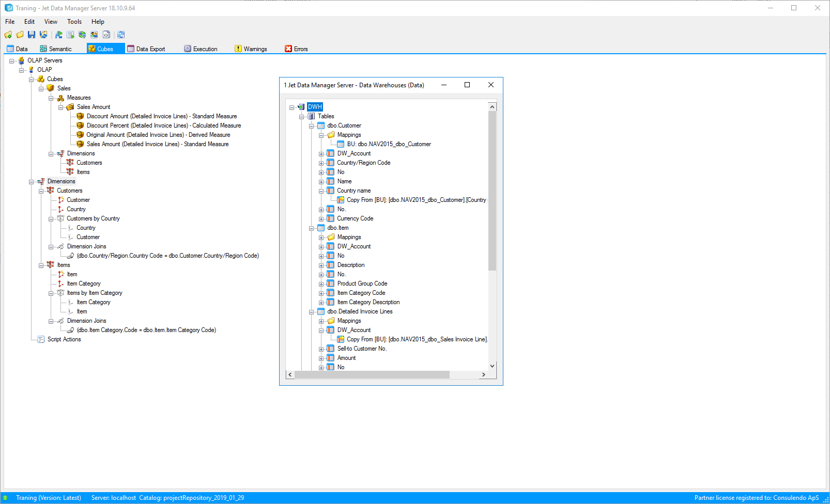Click the folder with arrows toolbar icon

tap(43, 35)
